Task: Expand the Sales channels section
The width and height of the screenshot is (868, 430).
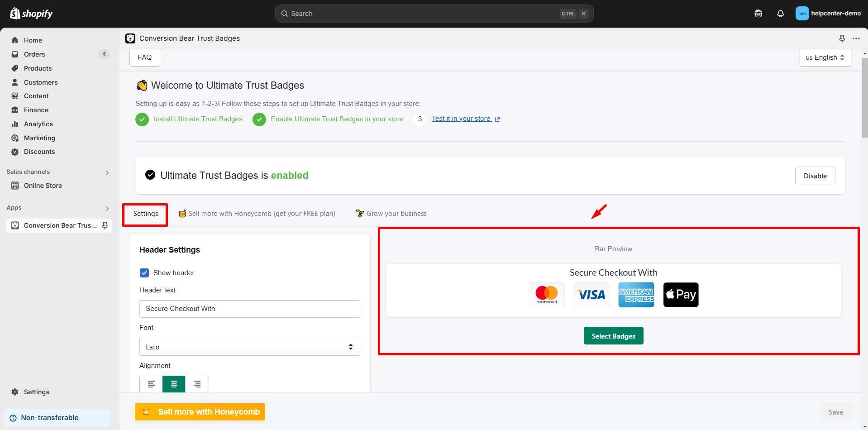Action: point(107,172)
